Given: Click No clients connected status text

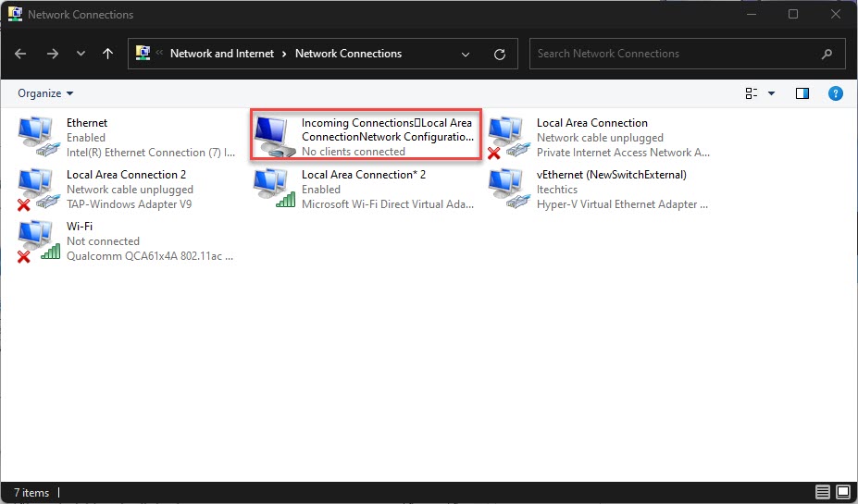Looking at the screenshot, I should [x=354, y=152].
